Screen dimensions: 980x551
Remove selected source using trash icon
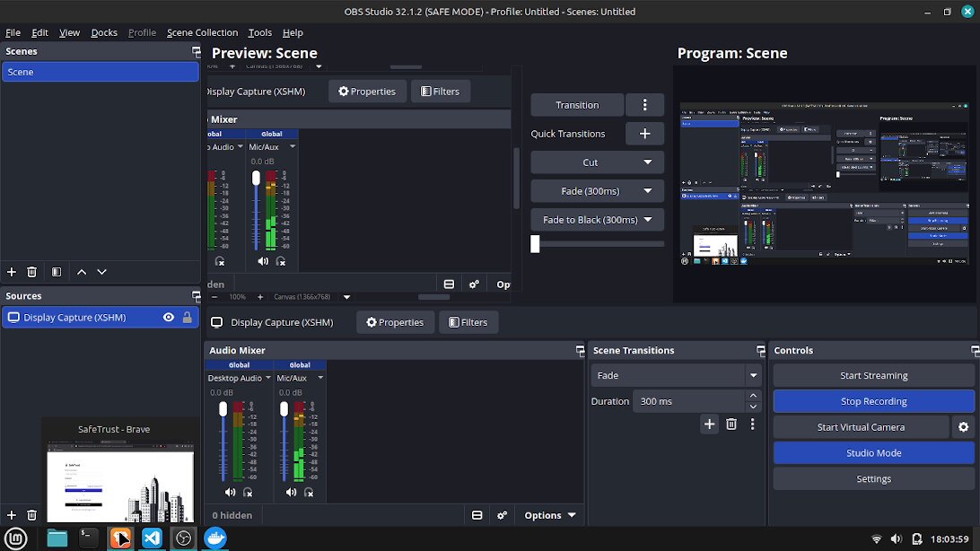tap(32, 515)
